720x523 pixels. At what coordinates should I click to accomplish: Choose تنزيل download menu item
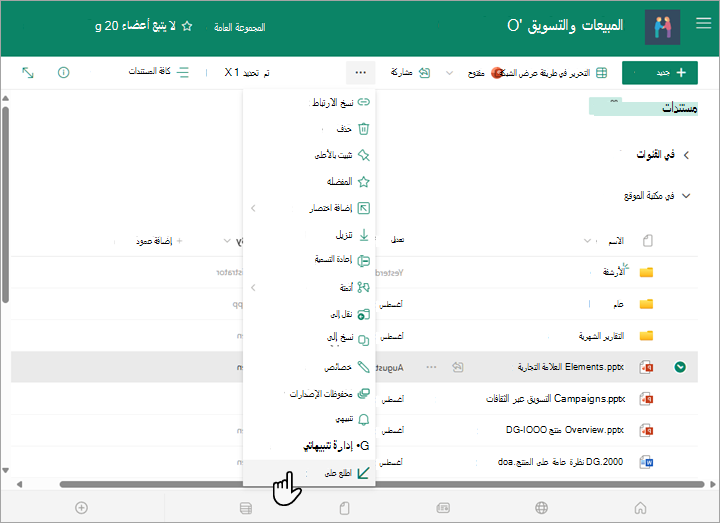[x=309, y=235]
